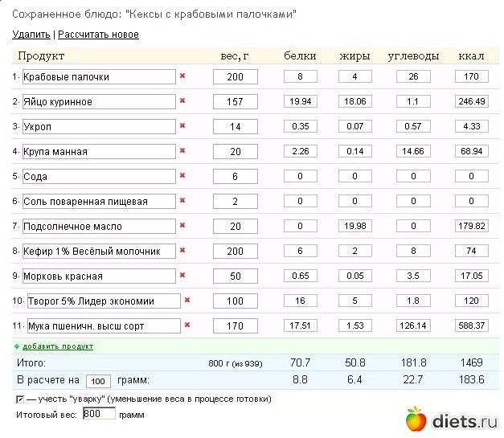Click the ккал field for Яйцо куринное

(471, 102)
